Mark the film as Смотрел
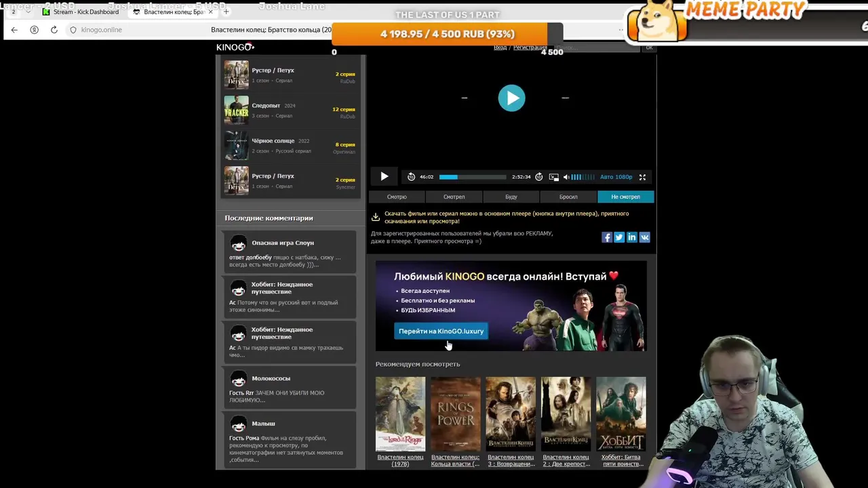The width and height of the screenshot is (868, 488). (454, 197)
